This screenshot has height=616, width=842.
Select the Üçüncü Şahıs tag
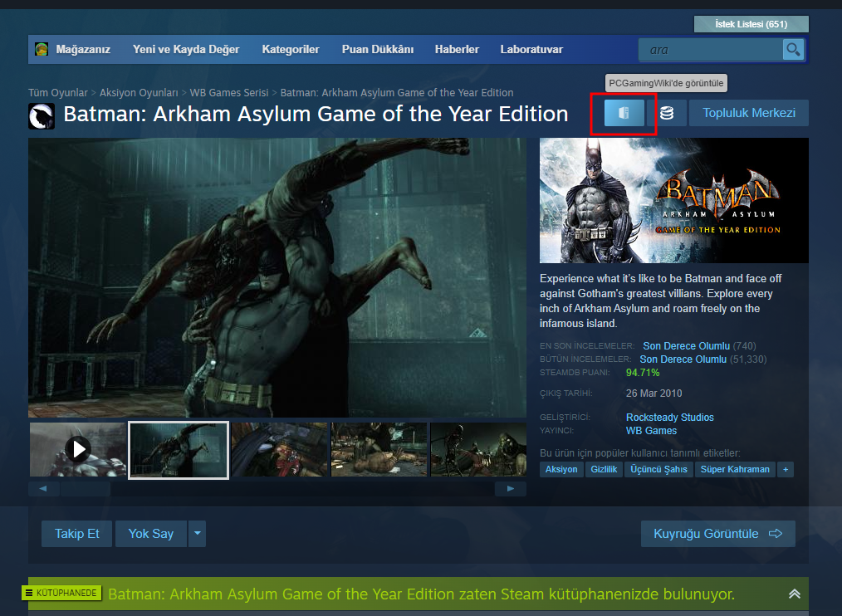pyautogui.click(x=658, y=469)
